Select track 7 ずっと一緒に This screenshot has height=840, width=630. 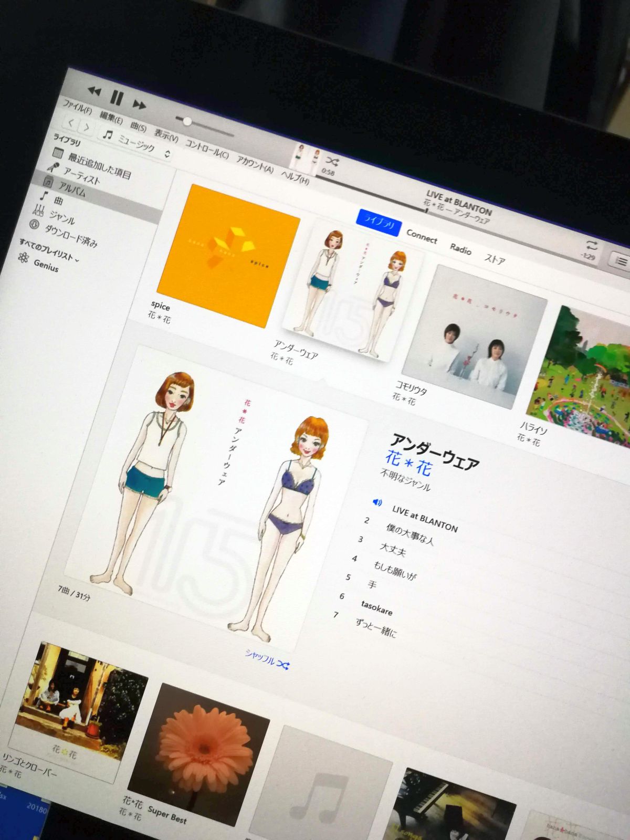[x=376, y=628]
